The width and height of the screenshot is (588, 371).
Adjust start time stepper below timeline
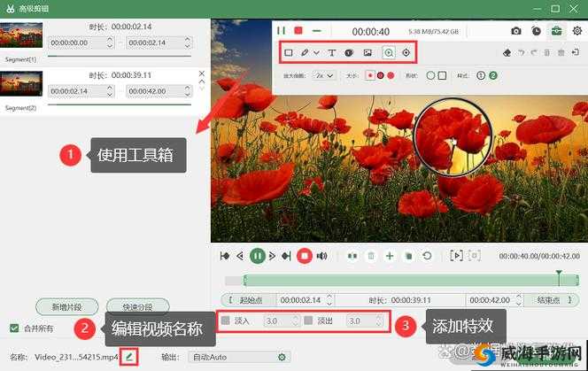click(x=329, y=300)
